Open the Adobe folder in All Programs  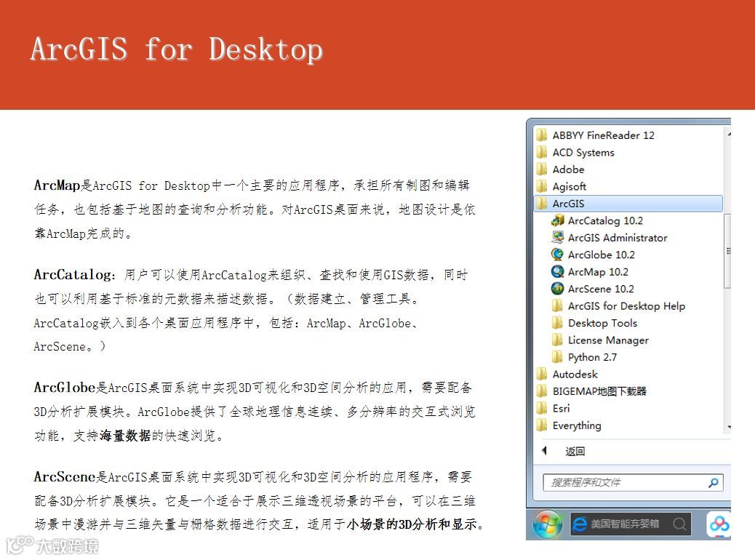point(561,169)
